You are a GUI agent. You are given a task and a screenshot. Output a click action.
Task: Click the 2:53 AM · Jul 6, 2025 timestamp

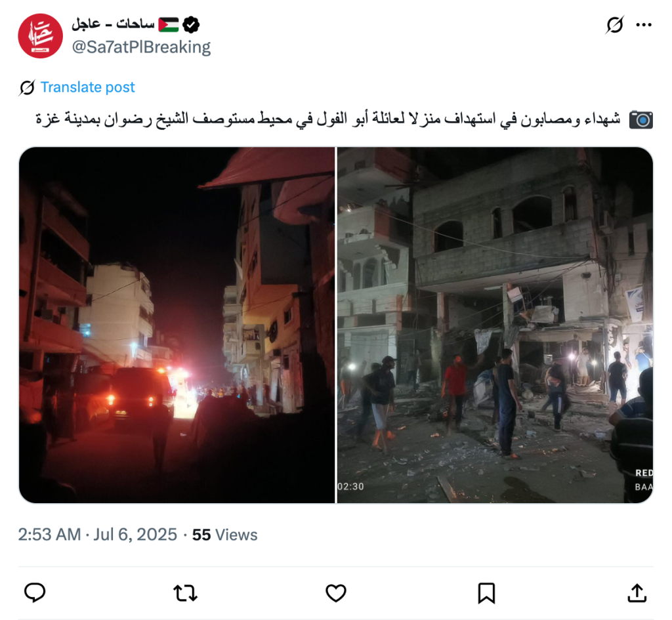97,535
